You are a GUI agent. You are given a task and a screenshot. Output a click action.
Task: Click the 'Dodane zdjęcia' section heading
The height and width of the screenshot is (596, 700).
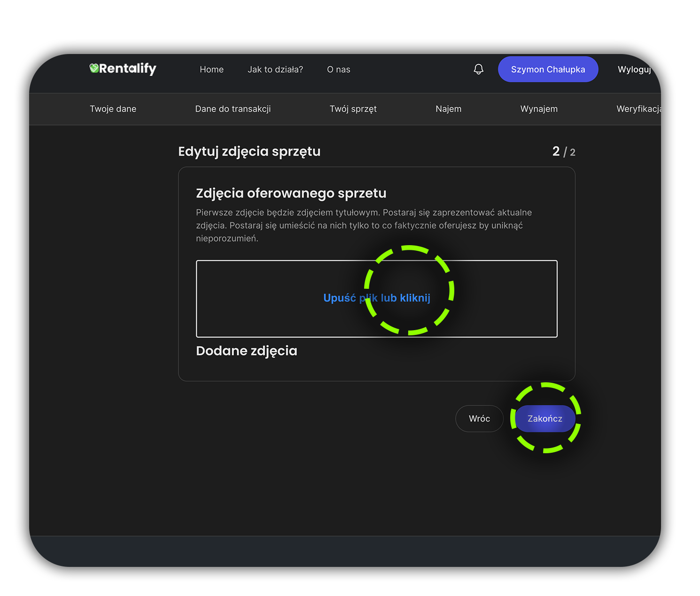[246, 351]
